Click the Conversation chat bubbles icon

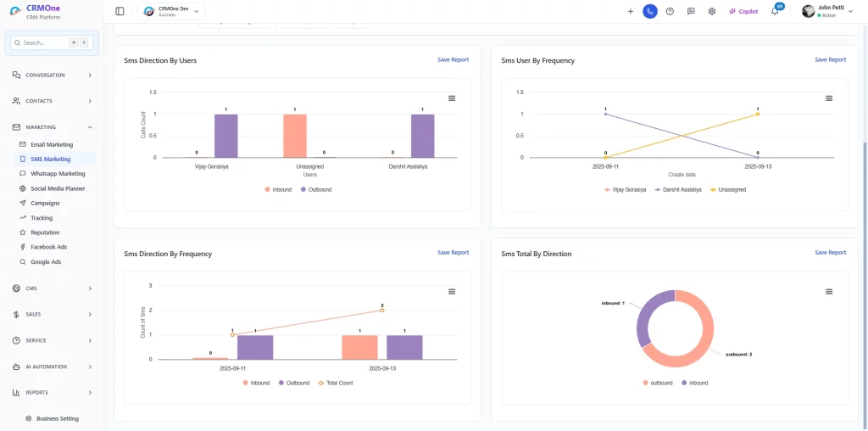pyautogui.click(x=16, y=75)
